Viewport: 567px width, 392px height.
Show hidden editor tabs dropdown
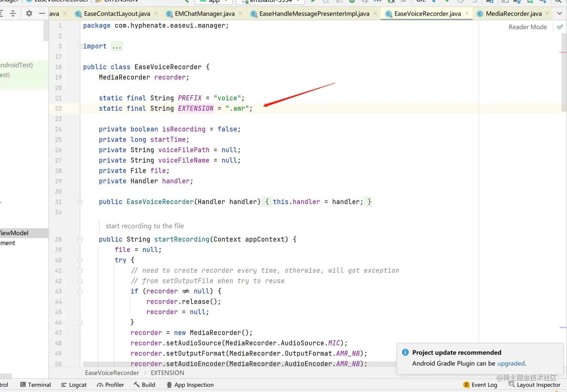click(x=559, y=13)
